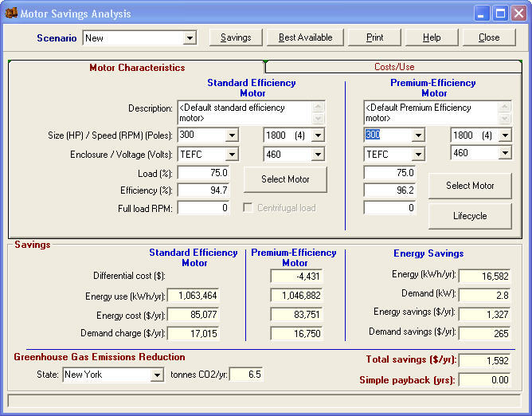
Task: Expand premium motor enclosure TEFC dropdown
Action: tap(418, 154)
